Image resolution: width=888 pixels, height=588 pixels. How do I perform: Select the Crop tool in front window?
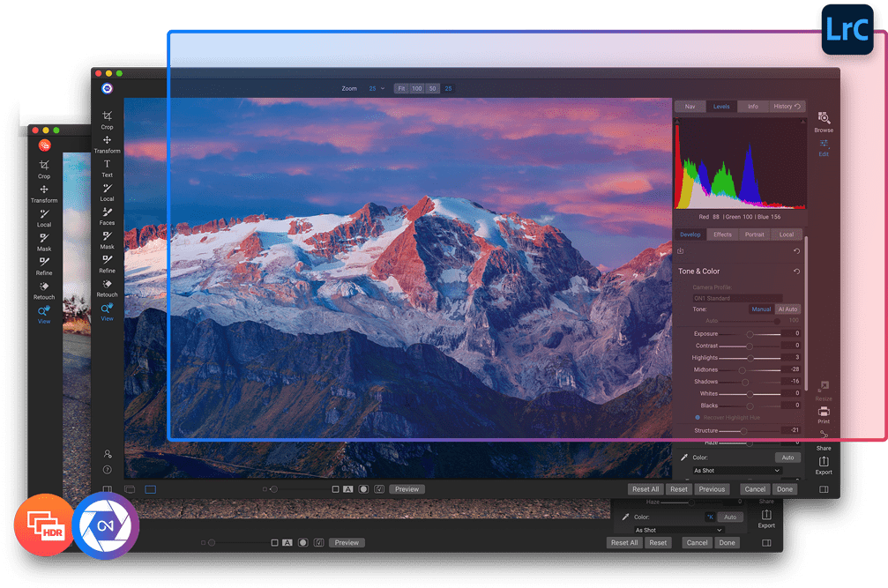pyautogui.click(x=107, y=120)
